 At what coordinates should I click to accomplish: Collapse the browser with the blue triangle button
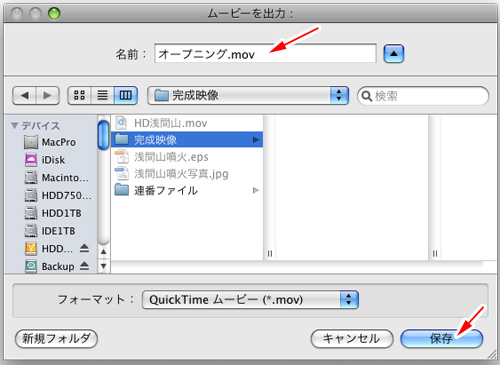pos(394,54)
